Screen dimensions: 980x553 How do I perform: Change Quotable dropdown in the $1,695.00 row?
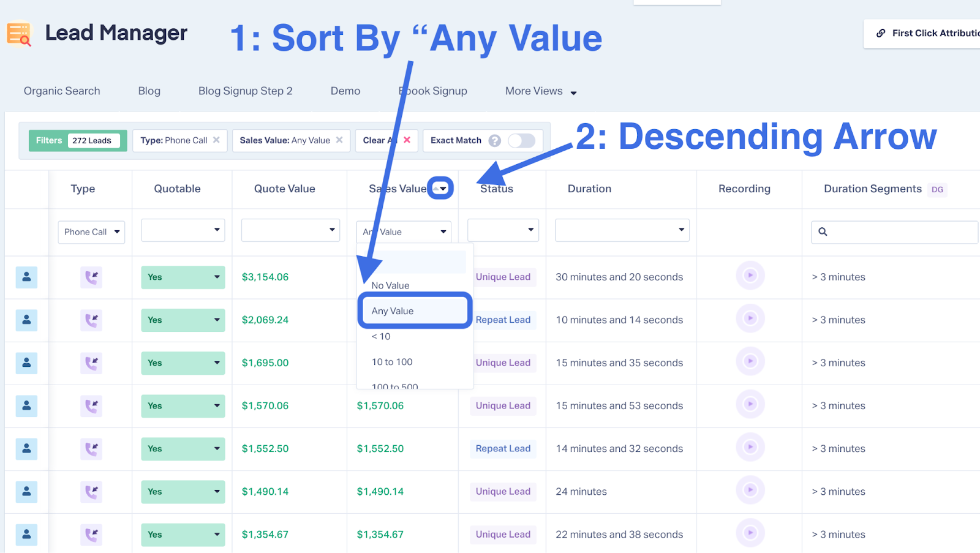pyautogui.click(x=183, y=363)
